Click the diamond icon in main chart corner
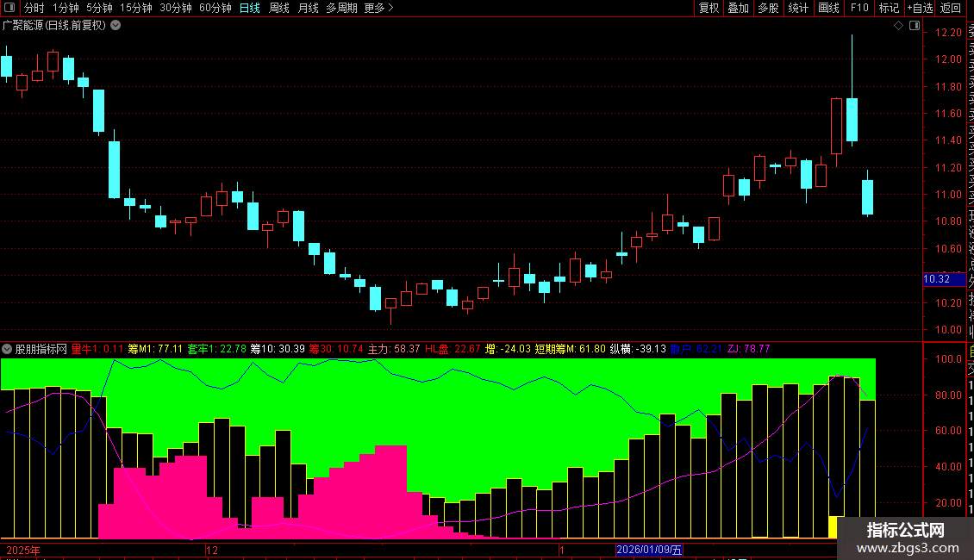The image size is (974, 560). 898,26
